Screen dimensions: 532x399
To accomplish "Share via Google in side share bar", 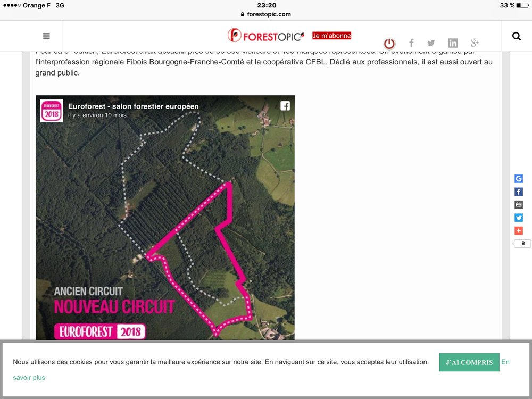I will [518, 179].
